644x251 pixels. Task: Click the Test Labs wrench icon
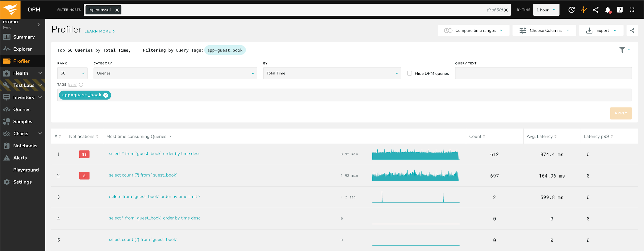pyautogui.click(x=7, y=85)
